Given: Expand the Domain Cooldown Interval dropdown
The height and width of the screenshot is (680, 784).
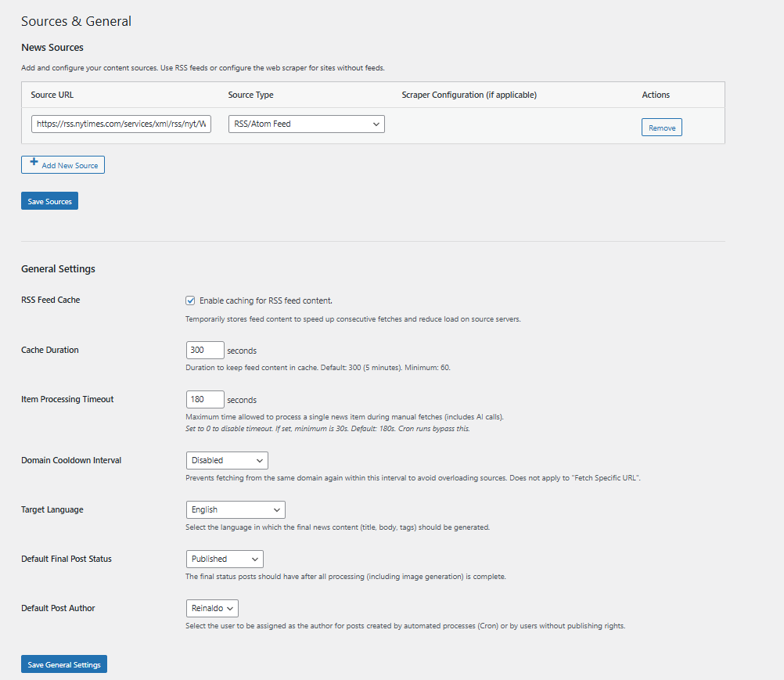Looking at the screenshot, I should pos(227,460).
